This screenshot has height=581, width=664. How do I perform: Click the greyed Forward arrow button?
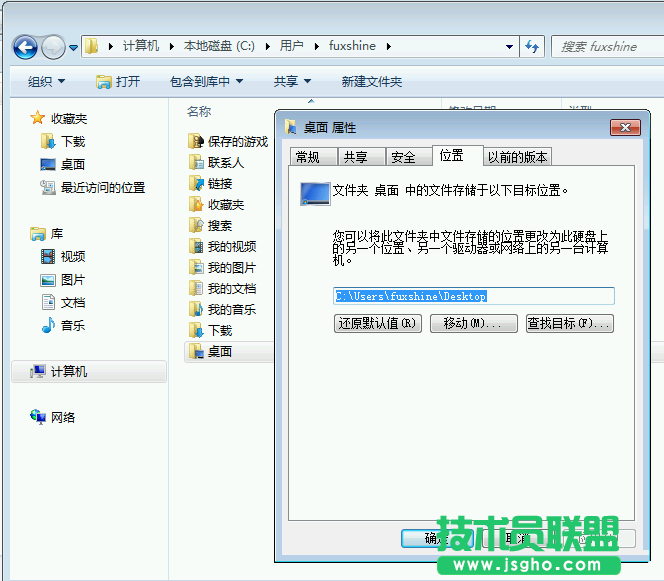(53, 47)
